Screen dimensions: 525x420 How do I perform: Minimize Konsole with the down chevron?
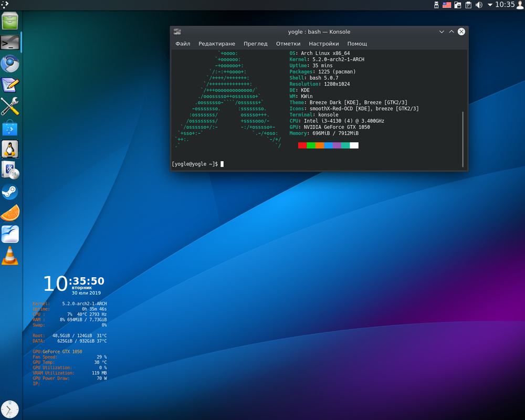442,32
